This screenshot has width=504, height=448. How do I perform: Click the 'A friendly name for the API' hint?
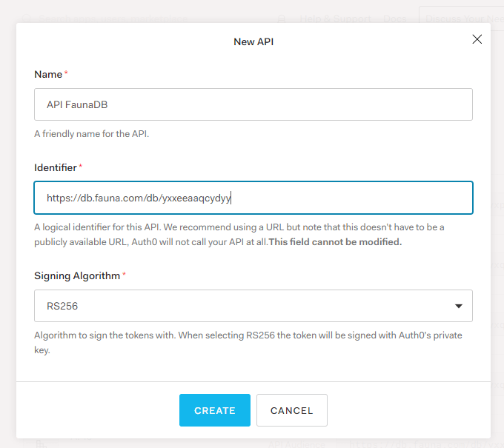(92, 134)
